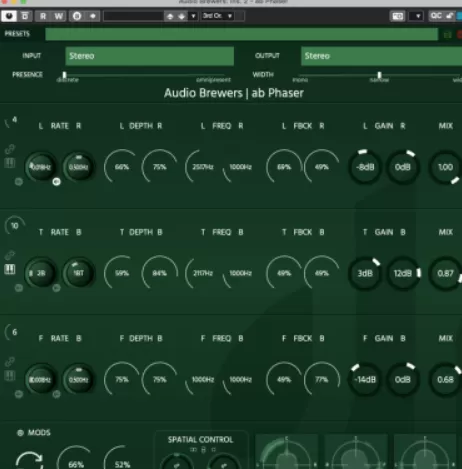Click the MIX knob showing 0.87

tap(445, 273)
